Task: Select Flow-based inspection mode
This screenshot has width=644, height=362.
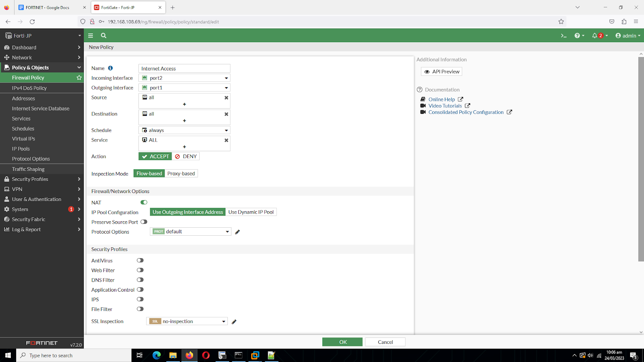Action: pos(149,173)
